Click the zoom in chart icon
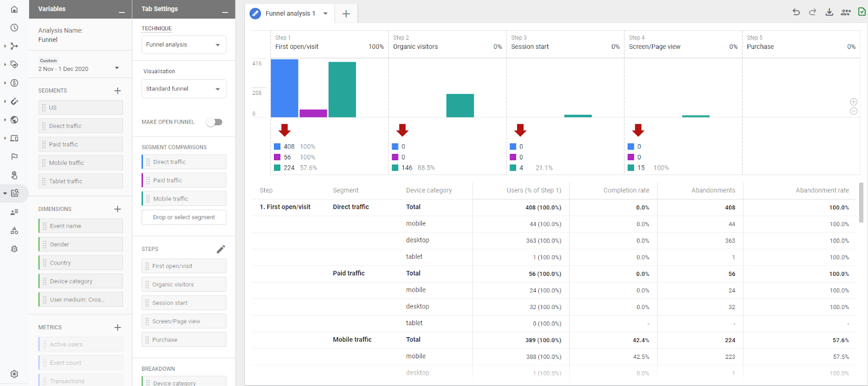Viewport: 868px width, 386px height. tap(853, 102)
